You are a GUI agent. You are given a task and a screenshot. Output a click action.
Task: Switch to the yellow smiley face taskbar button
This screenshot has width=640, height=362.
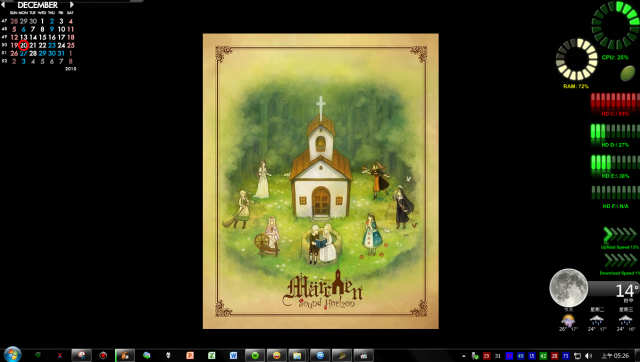(277, 355)
